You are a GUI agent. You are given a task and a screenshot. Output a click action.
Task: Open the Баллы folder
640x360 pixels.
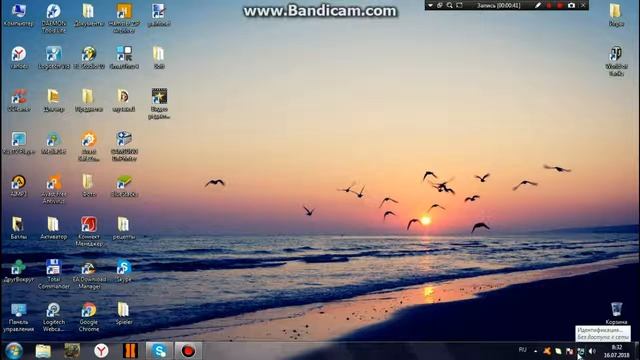pos(18,228)
